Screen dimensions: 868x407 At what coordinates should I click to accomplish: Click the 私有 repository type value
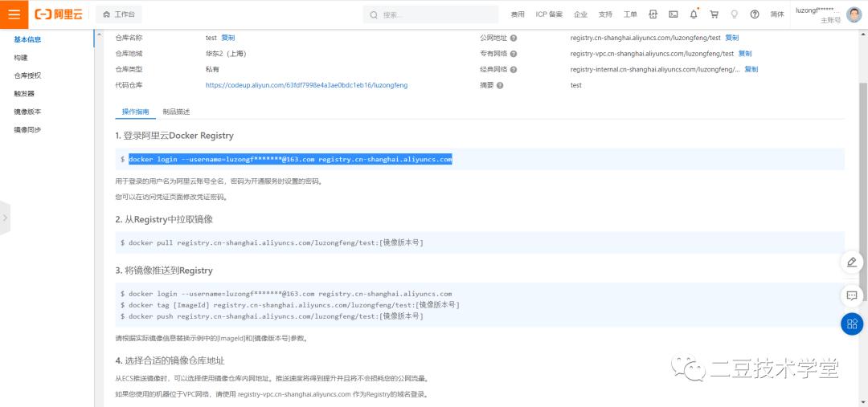point(212,69)
